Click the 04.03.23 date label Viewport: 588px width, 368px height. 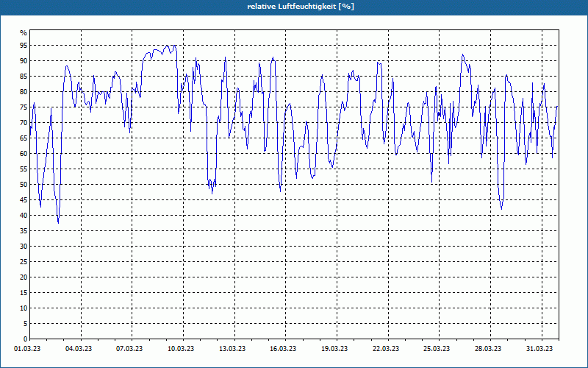79,349
